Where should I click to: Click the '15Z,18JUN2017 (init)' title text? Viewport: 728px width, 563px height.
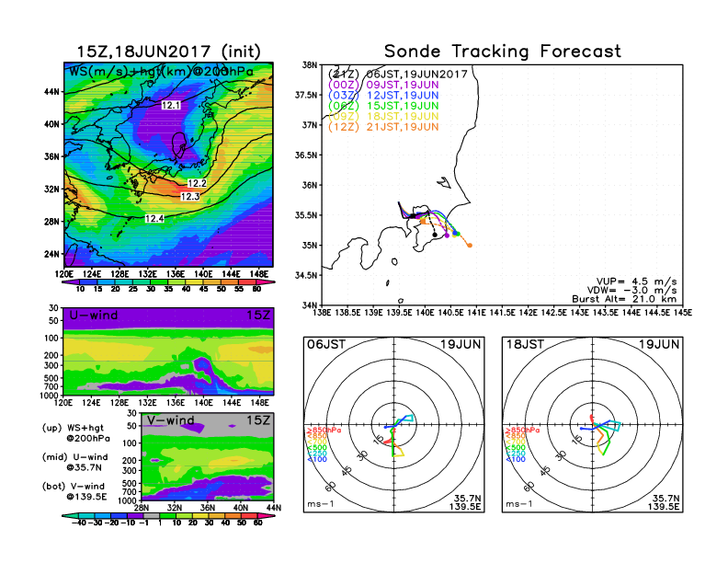[x=168, y=52]
